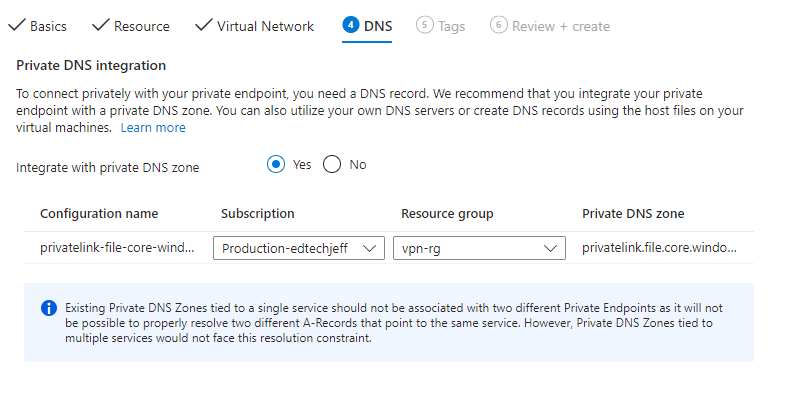Expand the vpn-rg resource group dropdown
The height and width of the screenshot is (410, 801).
(x=478, y=248)
